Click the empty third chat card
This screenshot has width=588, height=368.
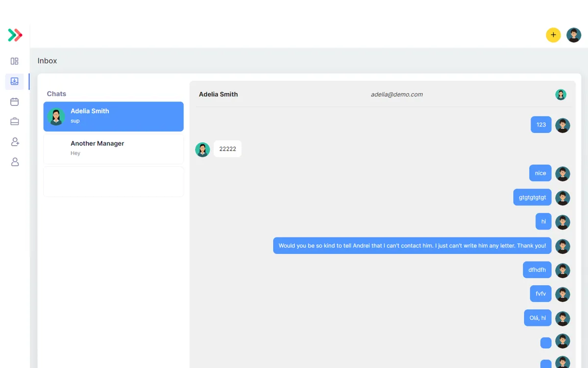tap(114, 182)
